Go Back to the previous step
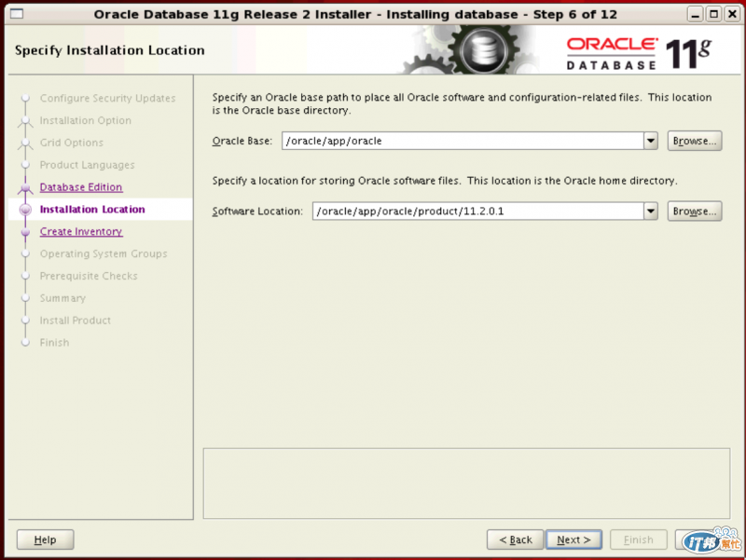The width and height of the screenshot is (746, 560). [x=516, y=540]
